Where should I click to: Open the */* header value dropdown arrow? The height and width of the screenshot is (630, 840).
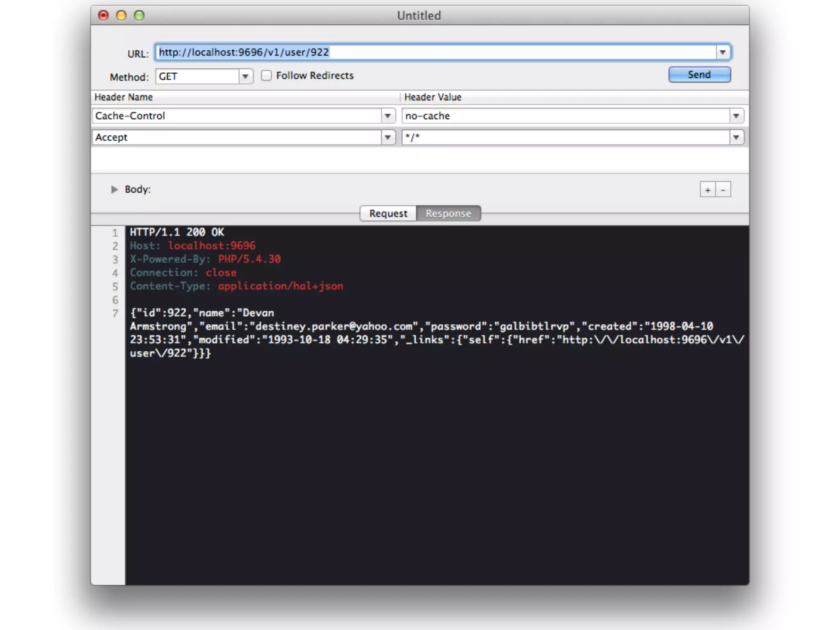(x=736, y=137)
